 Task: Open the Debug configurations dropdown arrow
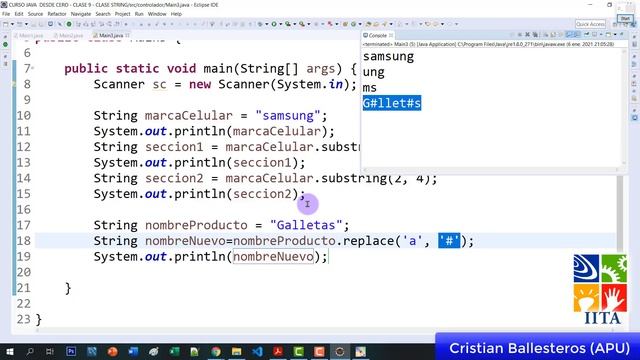pyautogui.click(x=267, y=24)
